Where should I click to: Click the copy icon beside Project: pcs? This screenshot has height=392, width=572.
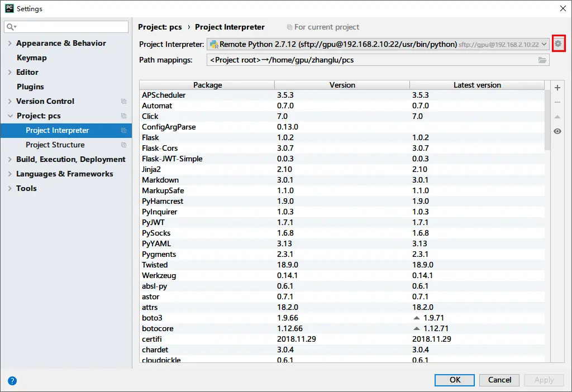click(x=123, y=116)
